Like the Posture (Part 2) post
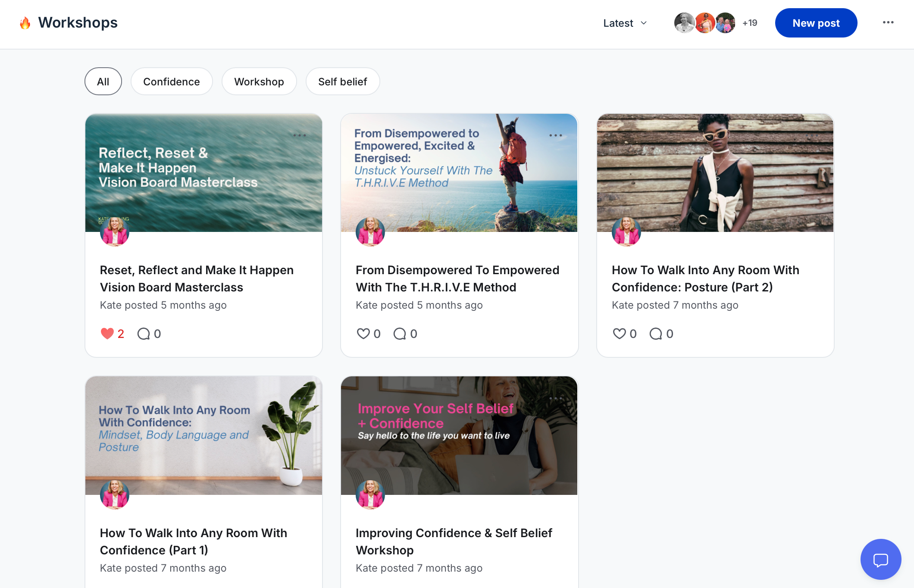 [x=619, y=334]
